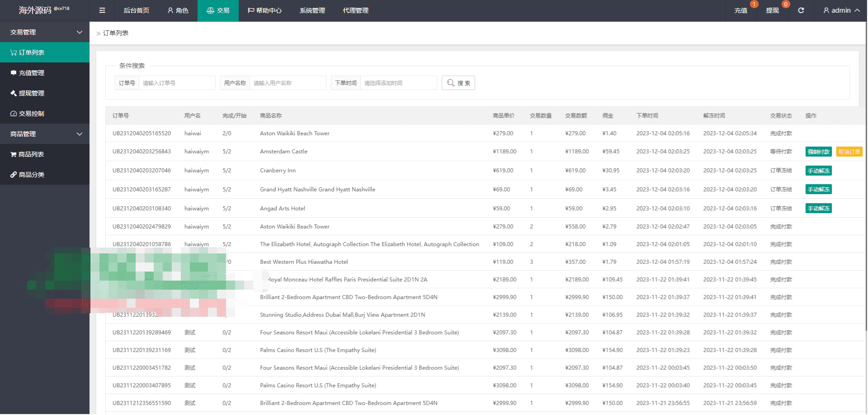This screenshot has width=868, height=415.
Task: Open the 系统管理 top menu
Action: pos(312,10)
